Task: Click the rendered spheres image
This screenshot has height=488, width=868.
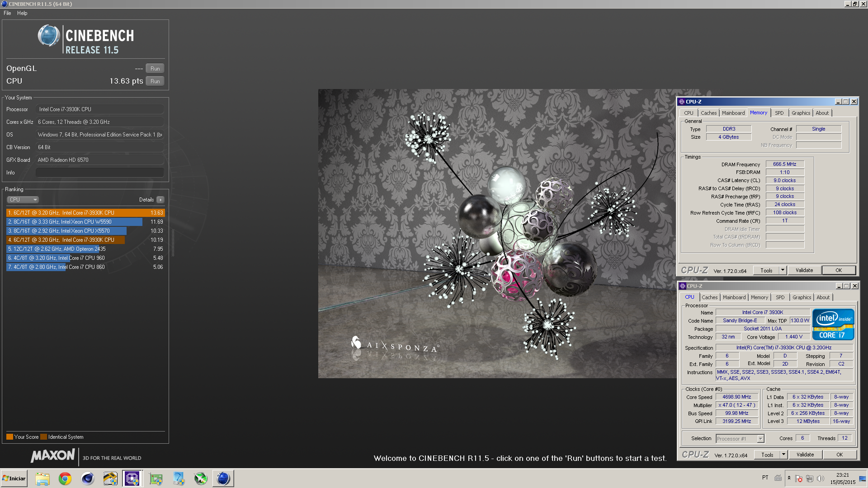Action: (497, 233)
